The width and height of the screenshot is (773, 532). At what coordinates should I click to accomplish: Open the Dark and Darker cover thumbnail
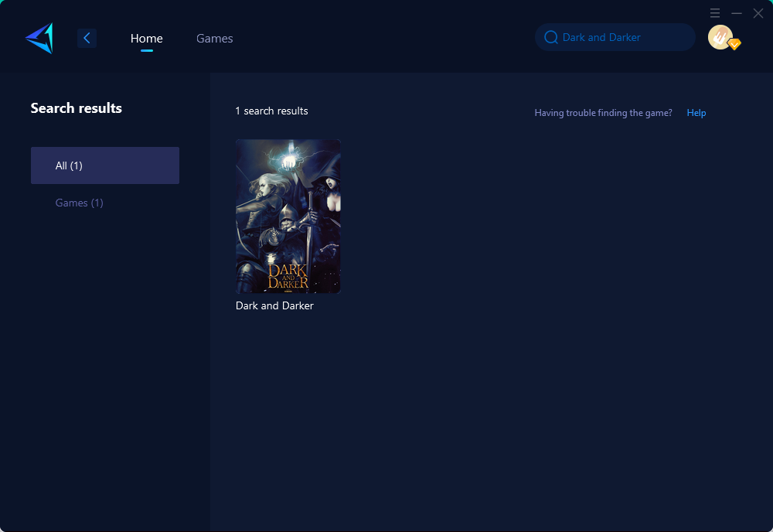[x=288, y=216]
